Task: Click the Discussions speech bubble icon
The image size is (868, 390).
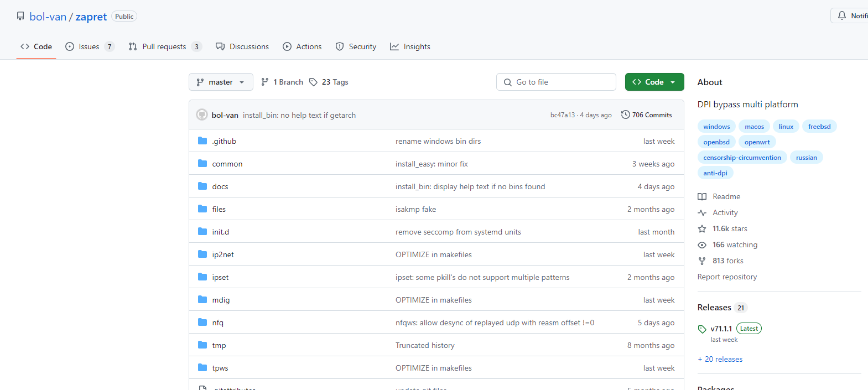Action: point(220,46)
